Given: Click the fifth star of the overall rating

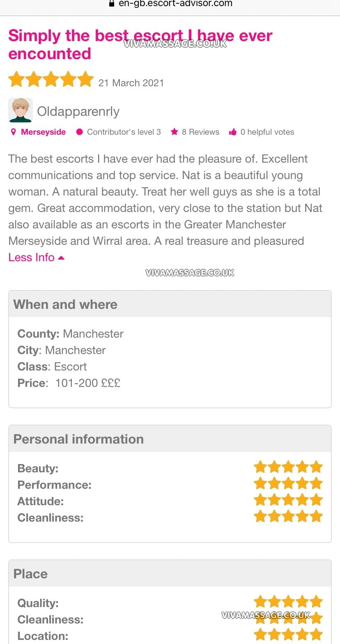Looking at the screenshot, I should (x=85, y=79).
